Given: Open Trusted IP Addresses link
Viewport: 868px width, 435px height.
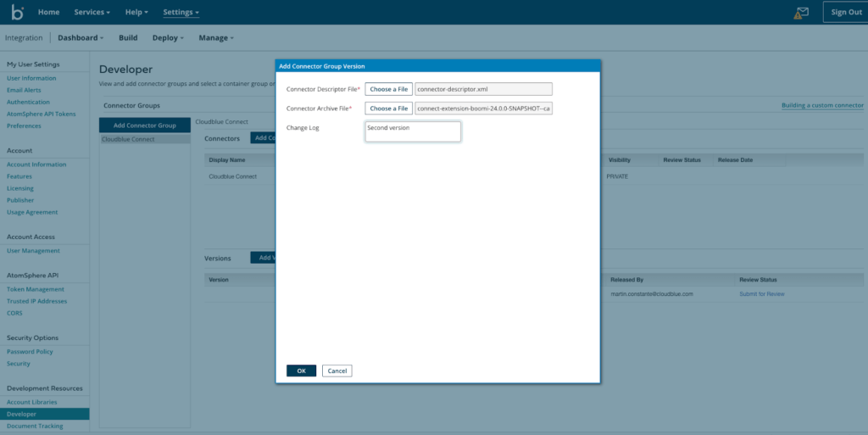Looking at the screenshot, I should (36, 301).
